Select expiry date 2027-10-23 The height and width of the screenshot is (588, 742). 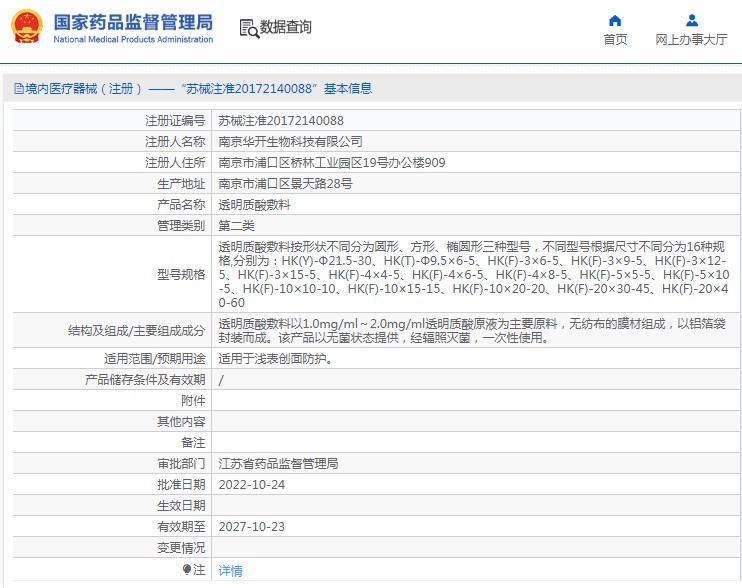tap(252, 527)
